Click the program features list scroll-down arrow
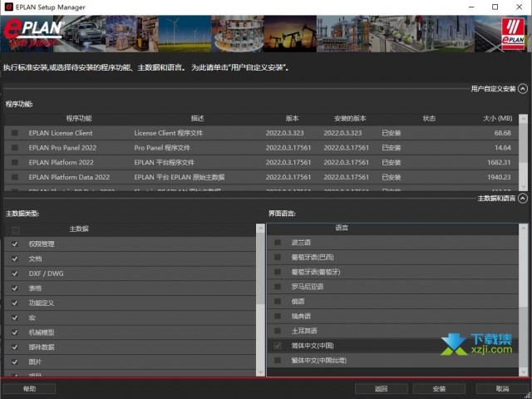Image resolution: width=532 pixels, height=399 pixels. (x=523, y=186)
